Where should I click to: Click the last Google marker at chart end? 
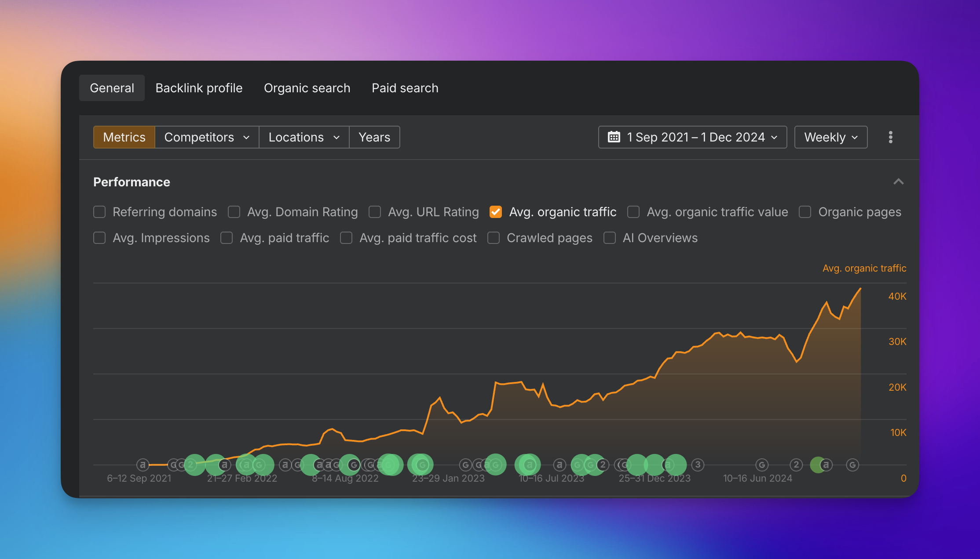point(852,465)
